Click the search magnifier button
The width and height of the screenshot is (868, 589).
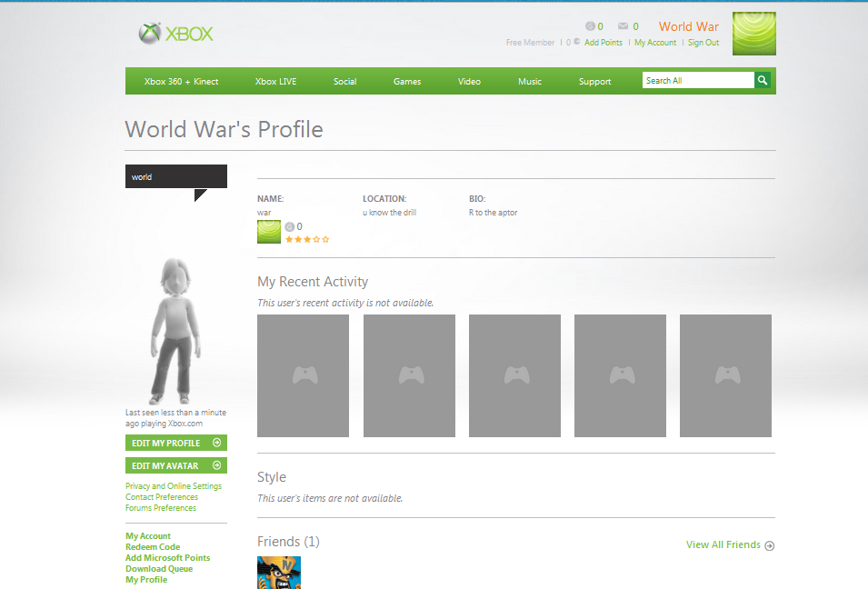(x=763, y=80)
